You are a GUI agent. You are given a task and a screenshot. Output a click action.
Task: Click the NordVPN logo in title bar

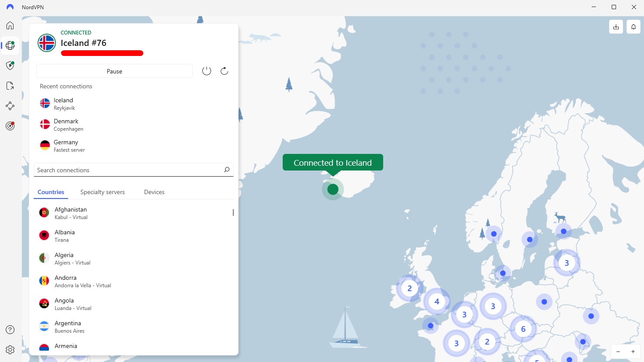[x=10, y=7]
